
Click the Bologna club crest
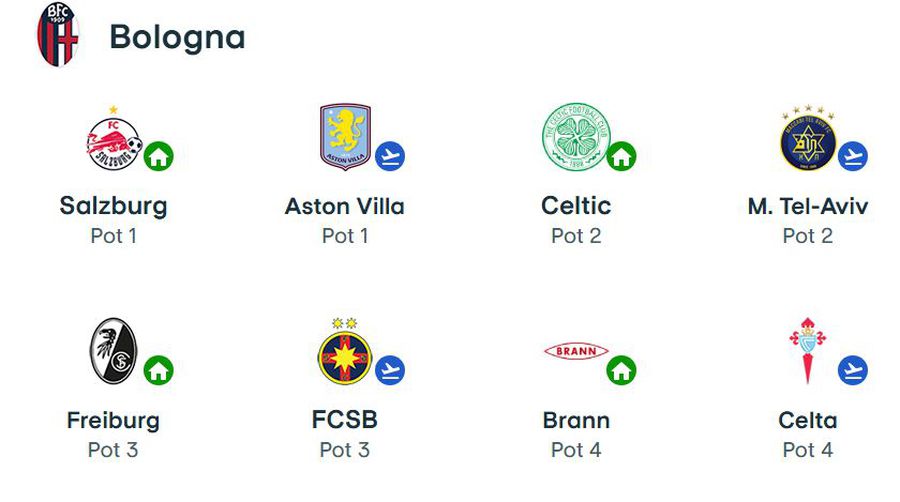point(57,34)
